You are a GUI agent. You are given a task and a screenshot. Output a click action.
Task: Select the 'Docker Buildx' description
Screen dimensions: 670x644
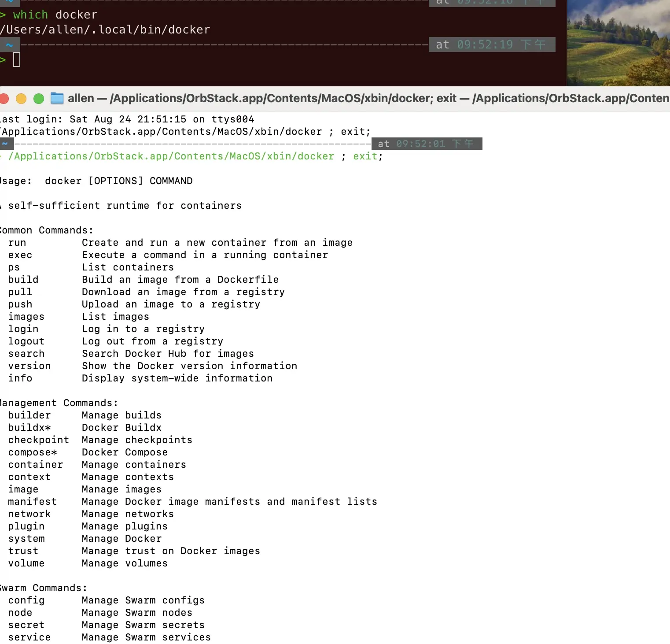point(122,428)
